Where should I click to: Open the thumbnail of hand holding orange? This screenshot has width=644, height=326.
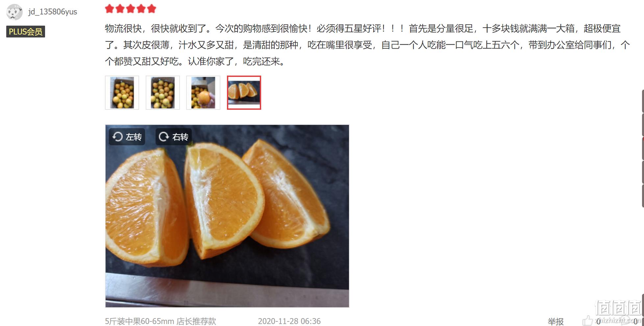203,93
